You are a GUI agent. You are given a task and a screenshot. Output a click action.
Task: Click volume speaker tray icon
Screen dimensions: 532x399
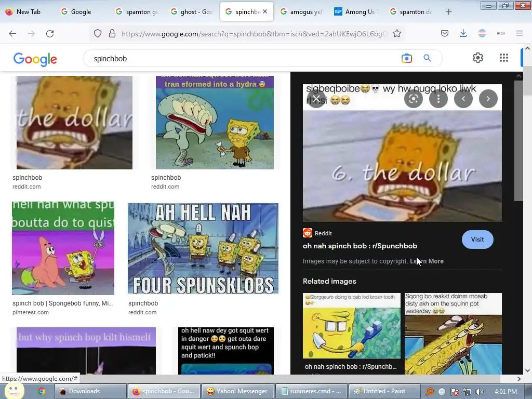point(479,392)
